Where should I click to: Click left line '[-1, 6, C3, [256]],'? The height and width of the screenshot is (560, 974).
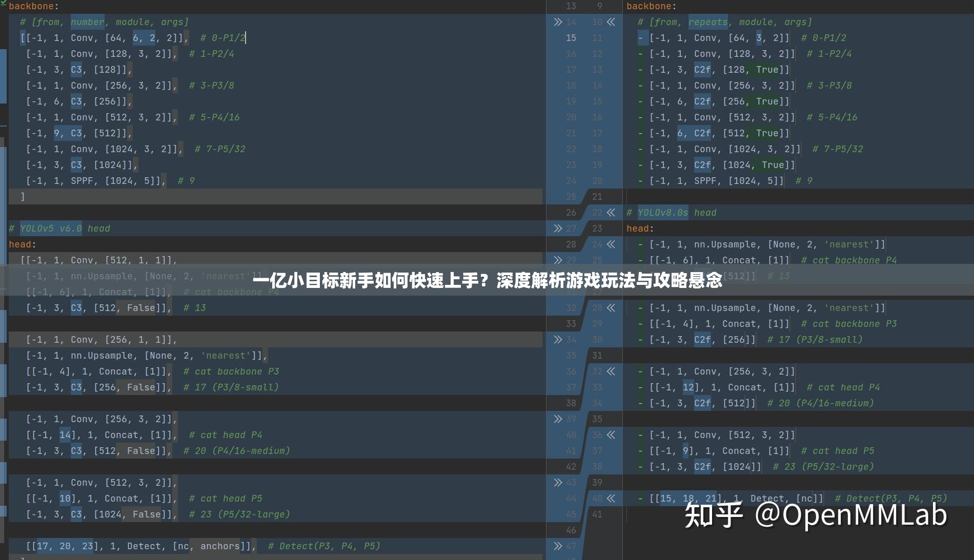point(79,101)
